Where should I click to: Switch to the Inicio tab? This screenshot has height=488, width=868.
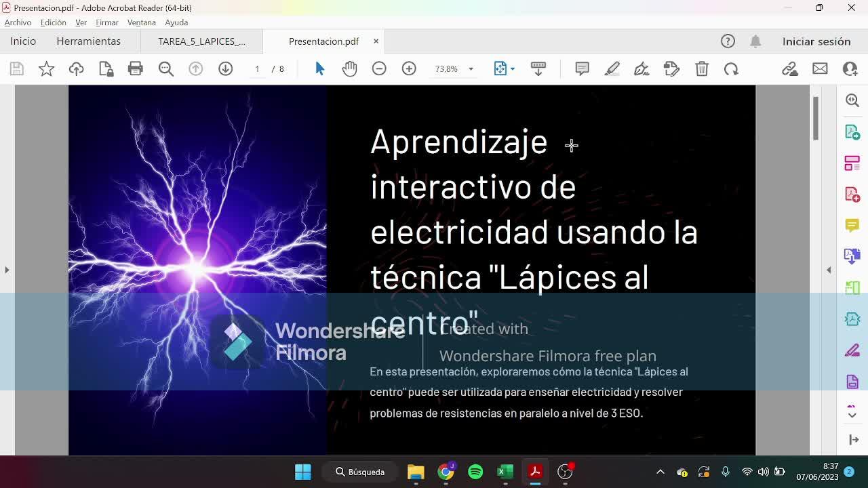(x=23, y=41)
